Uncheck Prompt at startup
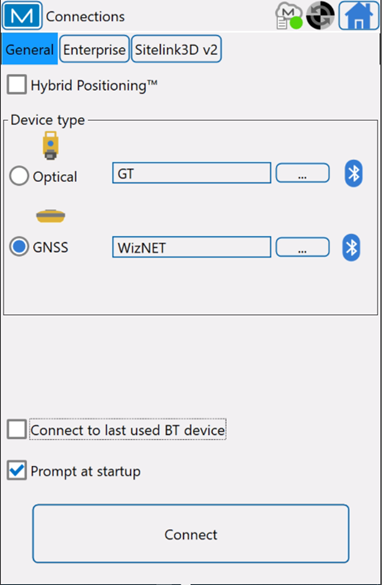The image size is (382, 585). [x=17, y=470]
